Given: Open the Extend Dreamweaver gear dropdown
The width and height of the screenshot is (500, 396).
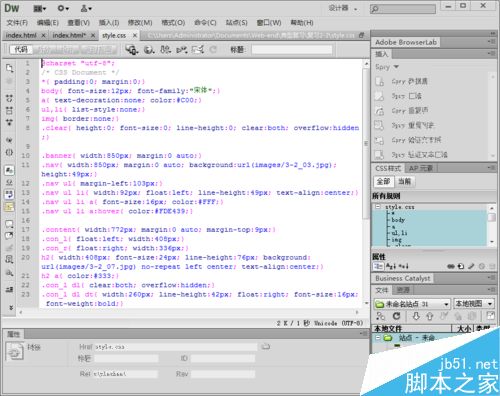Looking at the screenshot, I should pos(63,8).
